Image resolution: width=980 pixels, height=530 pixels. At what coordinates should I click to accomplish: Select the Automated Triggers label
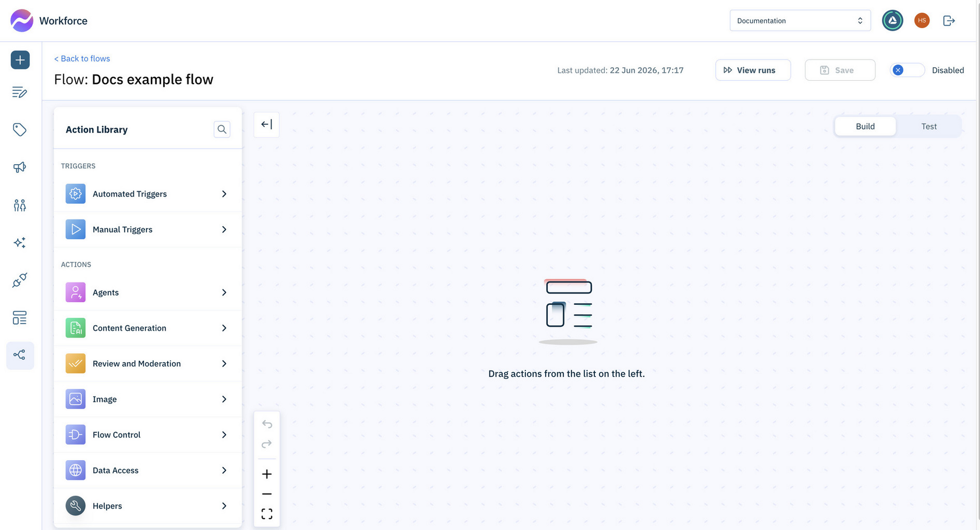coord(130,194)
